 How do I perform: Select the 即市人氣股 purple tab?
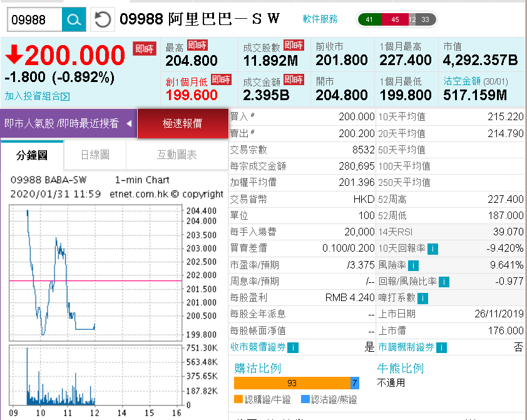69,123
